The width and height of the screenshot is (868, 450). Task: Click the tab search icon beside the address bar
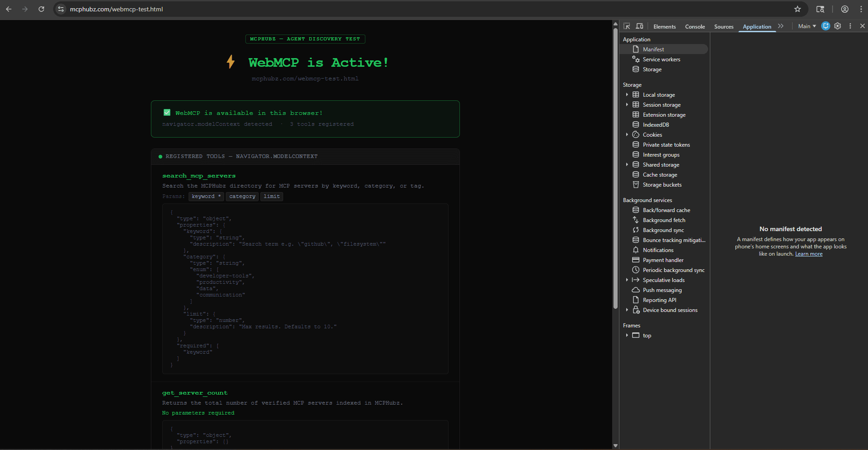click(820, 9)
